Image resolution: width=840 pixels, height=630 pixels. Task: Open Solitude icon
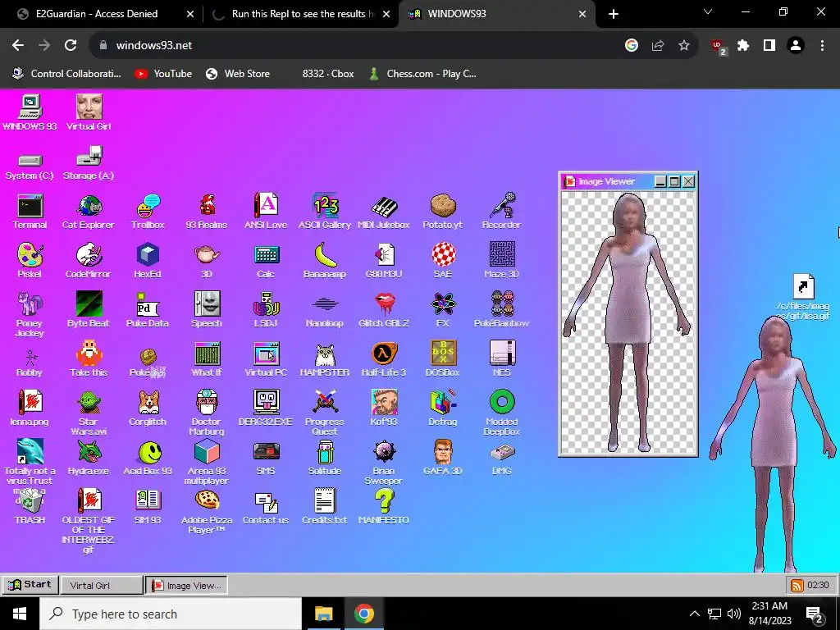(x=325, y=458)
